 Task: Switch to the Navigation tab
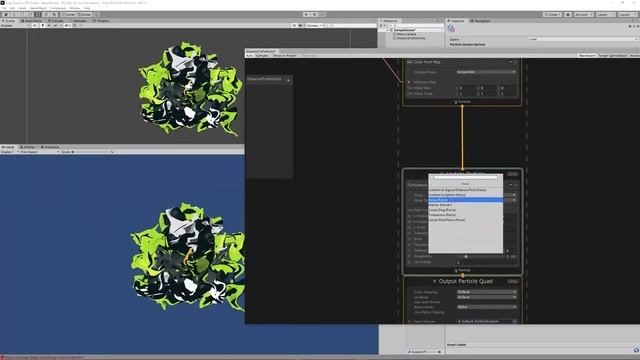coord(480,21)
